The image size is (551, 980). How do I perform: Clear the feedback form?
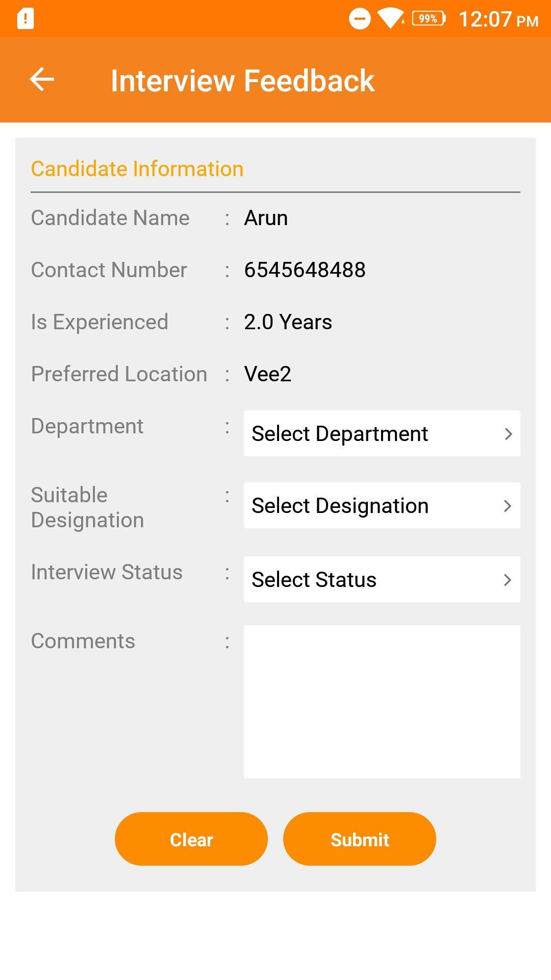[x=191, y=839]
